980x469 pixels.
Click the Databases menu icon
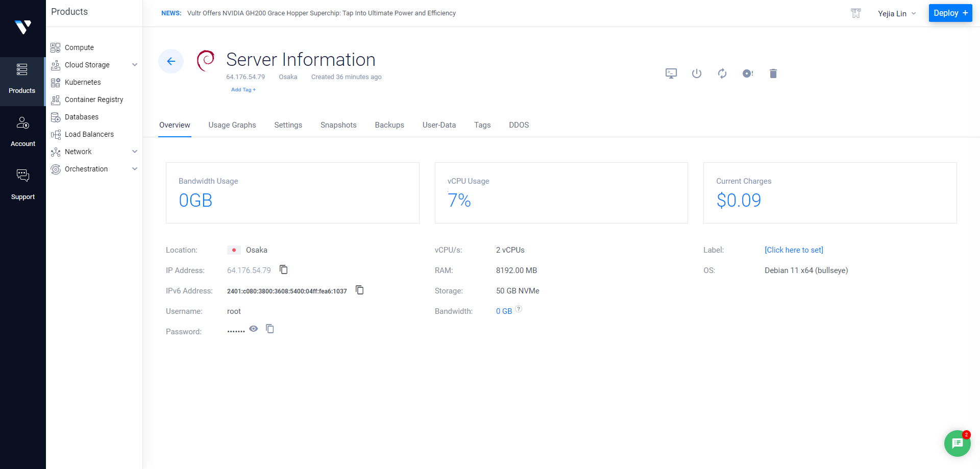tap(56, 117)
